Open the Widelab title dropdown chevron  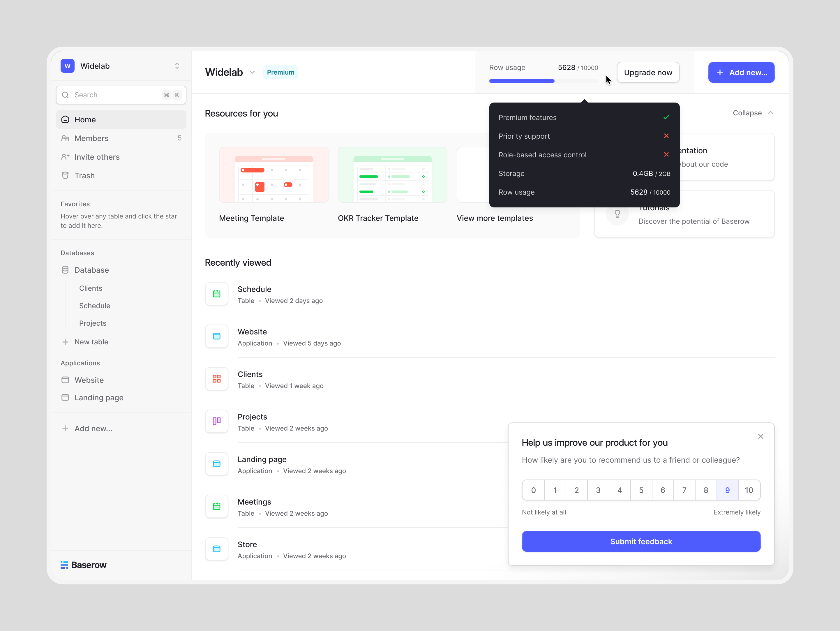(x=252, y=73)
